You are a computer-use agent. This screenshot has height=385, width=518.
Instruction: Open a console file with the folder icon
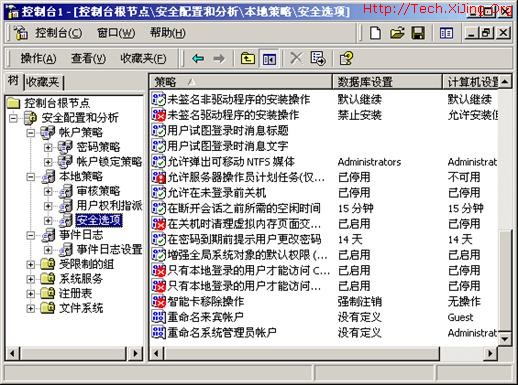tap(397, 33)
